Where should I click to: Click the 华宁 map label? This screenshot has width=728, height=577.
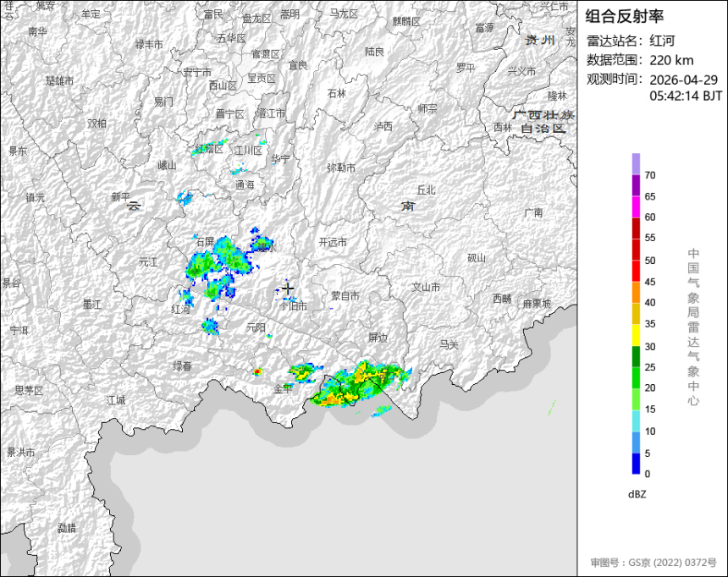coord(280,159)
